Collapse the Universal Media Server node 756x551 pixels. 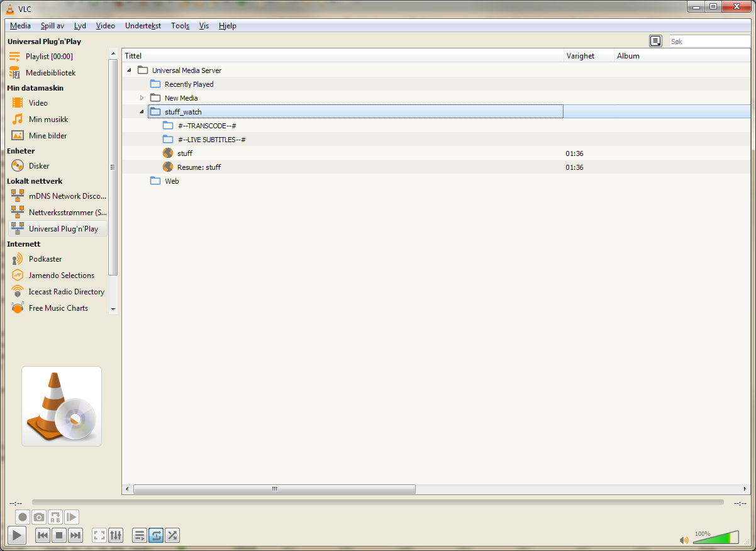pyautogui.click(x=129, y=70)
